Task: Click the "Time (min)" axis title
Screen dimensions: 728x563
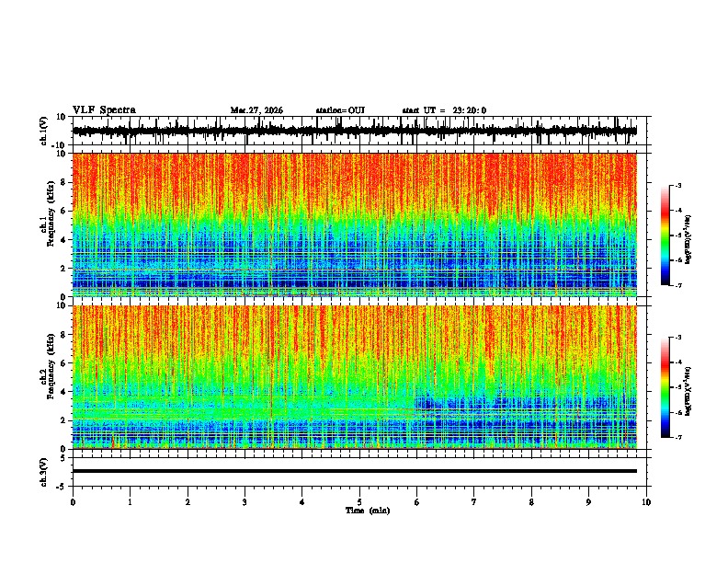Action: tap(368, 511)
